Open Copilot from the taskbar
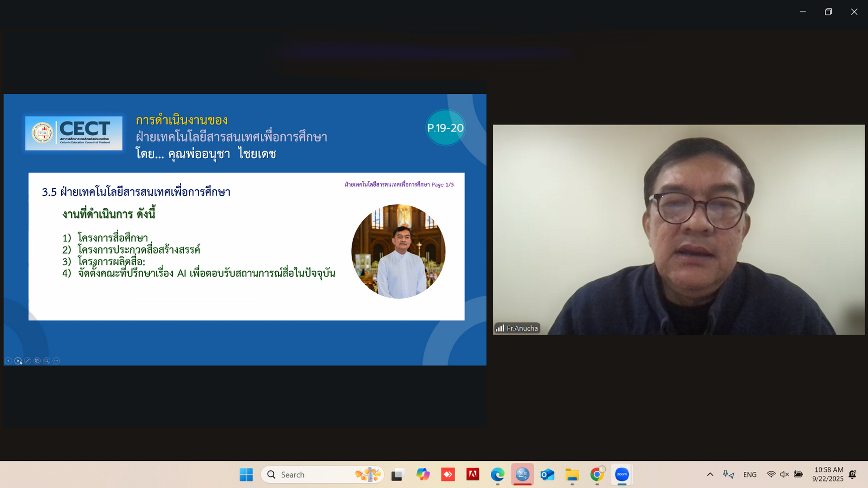Image resolution: width=868 pixels, height=488 pixels. tap(423, 474)
